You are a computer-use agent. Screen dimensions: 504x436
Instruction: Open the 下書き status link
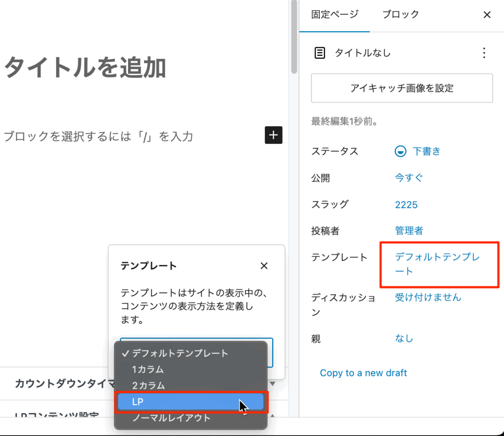pos(426,151)
